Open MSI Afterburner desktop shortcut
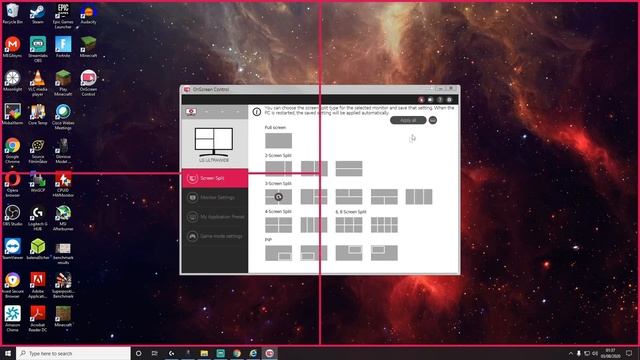 click(63, 218)
